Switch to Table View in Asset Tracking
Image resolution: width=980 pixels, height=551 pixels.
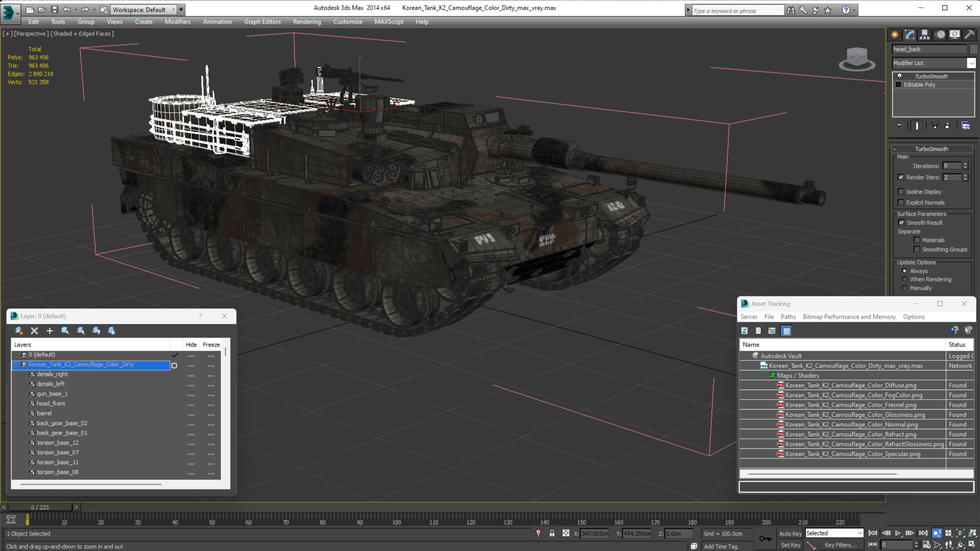click(x=786, y=331)
